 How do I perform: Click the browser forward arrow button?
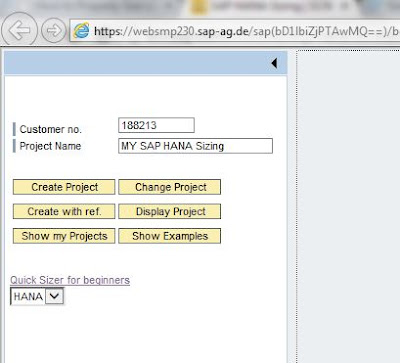pos(53,31)
